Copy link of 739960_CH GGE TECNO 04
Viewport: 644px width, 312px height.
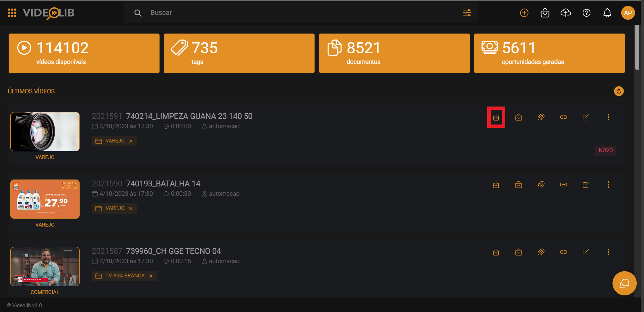[x=563, y=252]
